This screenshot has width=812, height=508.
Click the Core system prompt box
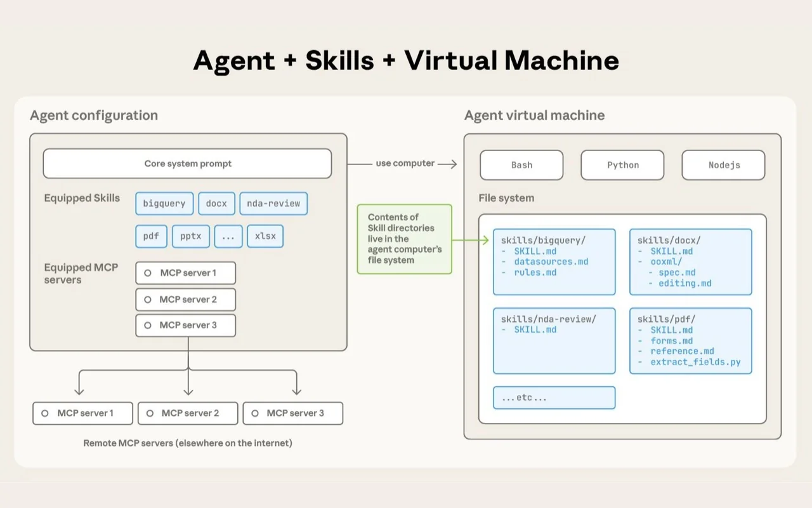187,164
